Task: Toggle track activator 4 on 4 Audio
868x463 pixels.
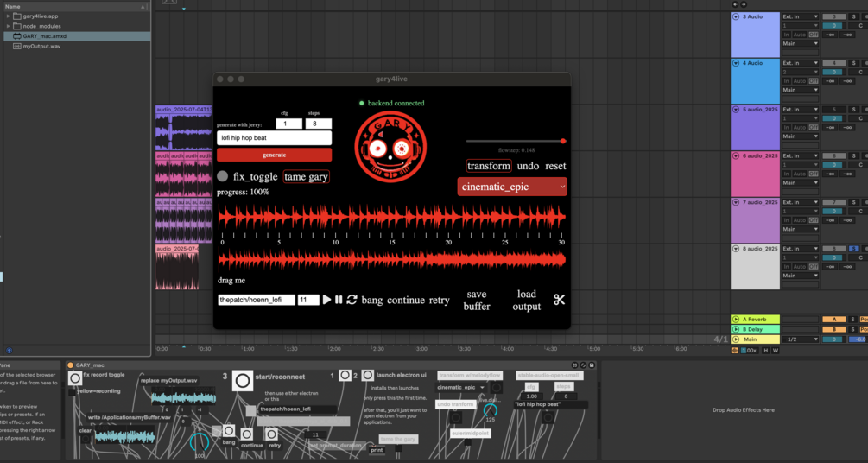Action: [x=833, y=63]
